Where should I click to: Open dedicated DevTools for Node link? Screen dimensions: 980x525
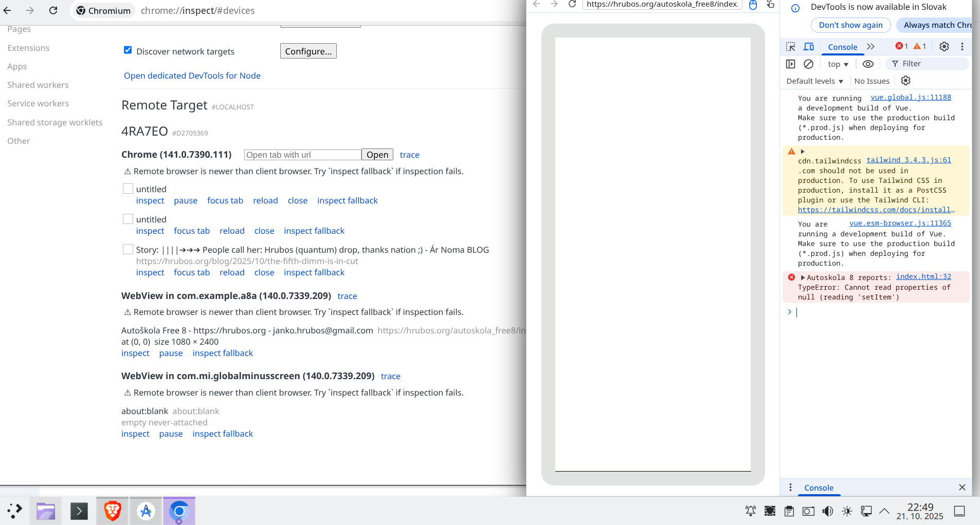(192, 76)
